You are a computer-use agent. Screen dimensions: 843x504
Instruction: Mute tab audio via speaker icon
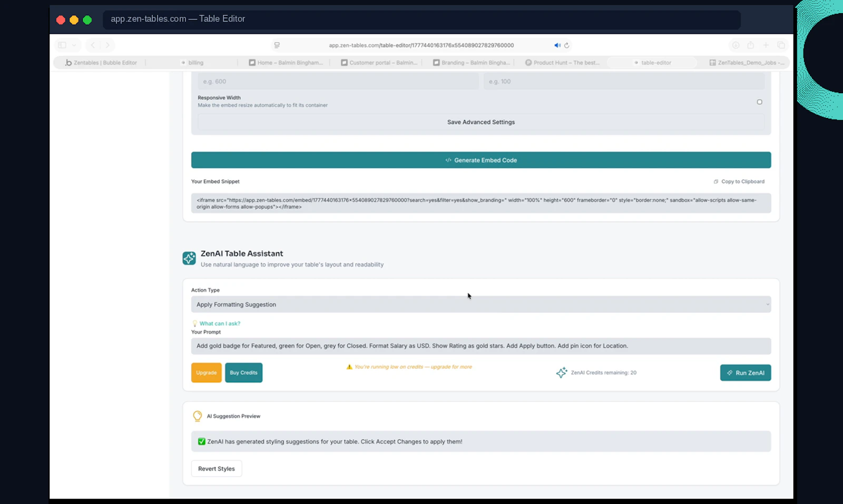point(557,45)
